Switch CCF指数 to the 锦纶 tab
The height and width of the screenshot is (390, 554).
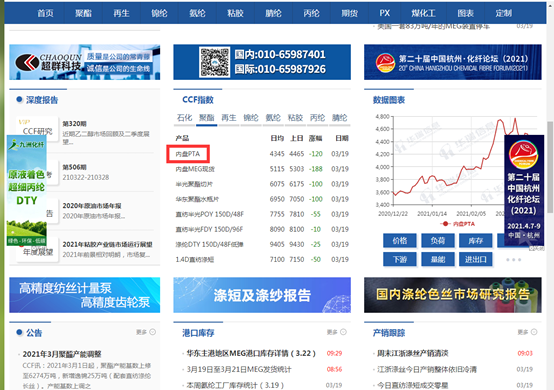point(251,118)
